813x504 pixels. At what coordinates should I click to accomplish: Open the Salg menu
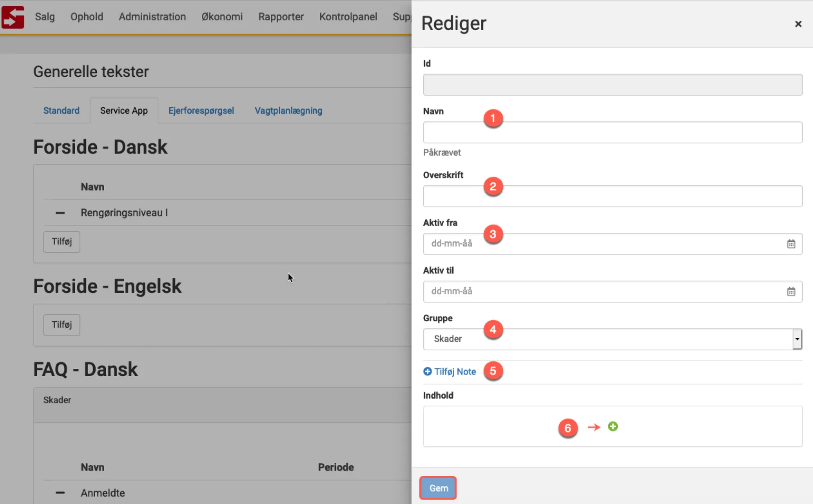(45, 17)
